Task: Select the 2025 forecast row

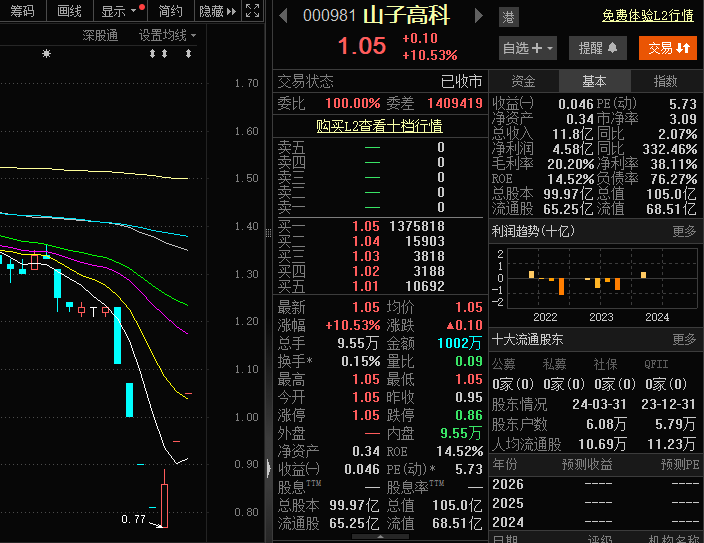Action: coord(595,503)
